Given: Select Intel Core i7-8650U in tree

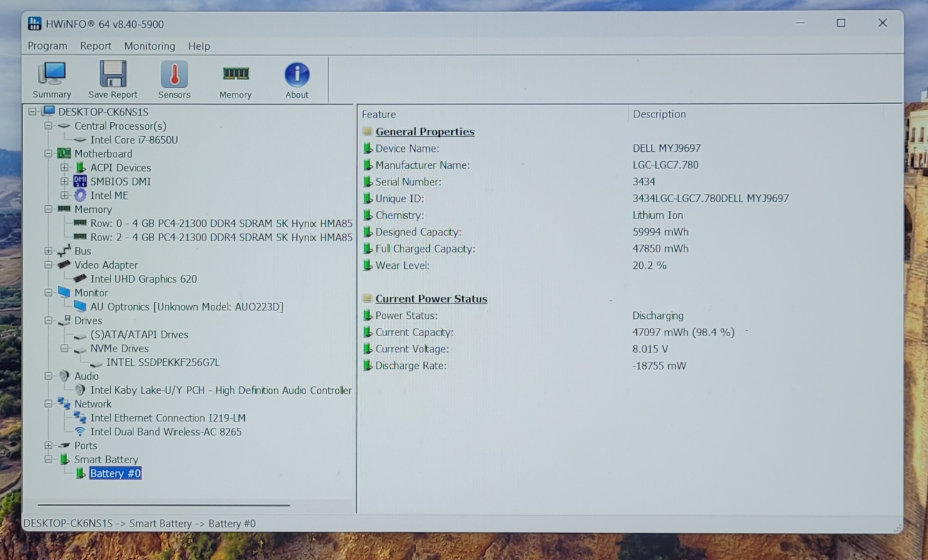Looking at the screenshot, I should 134,140.
